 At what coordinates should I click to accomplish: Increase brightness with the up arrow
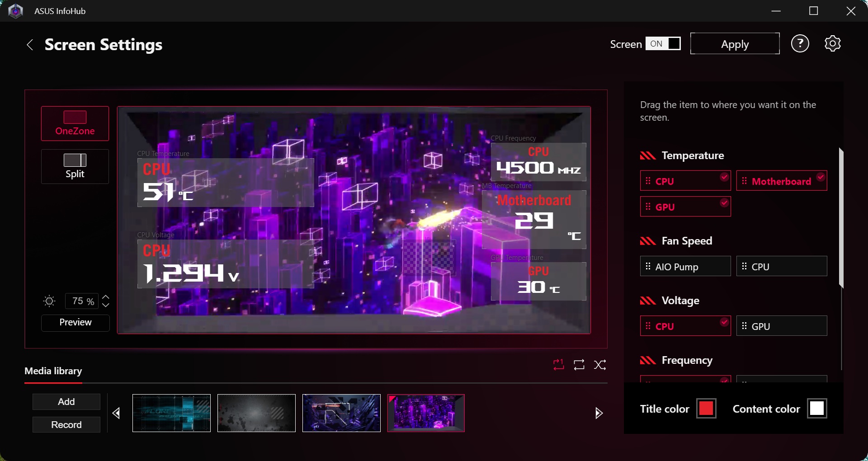(106, 297)
